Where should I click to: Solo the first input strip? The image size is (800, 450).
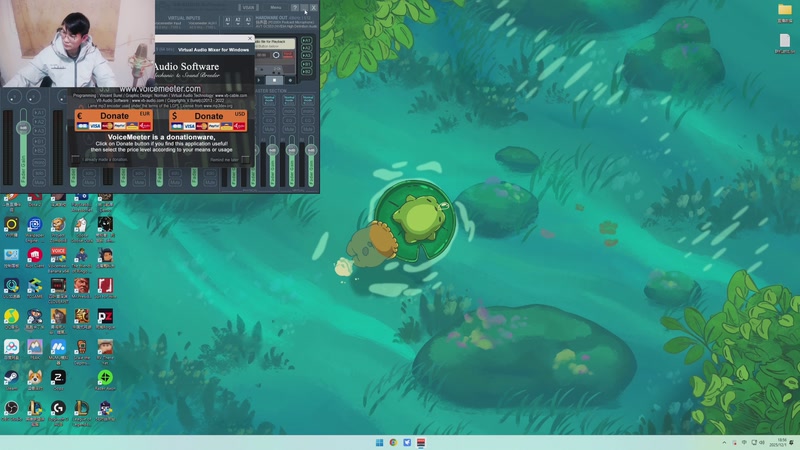39,173
